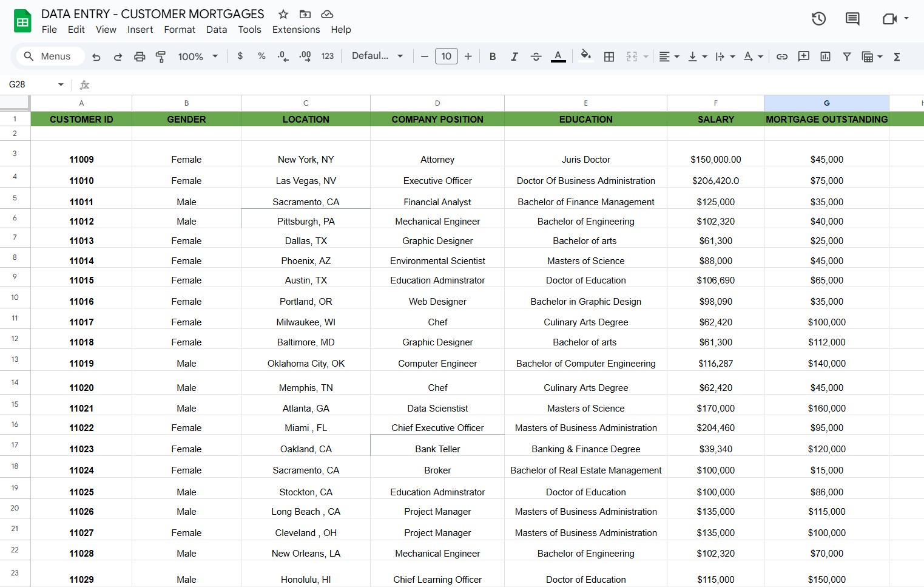Open the Insert menu
Viewport: 924px width, 587px height.
pyautogui.click(x=140, y=30)
